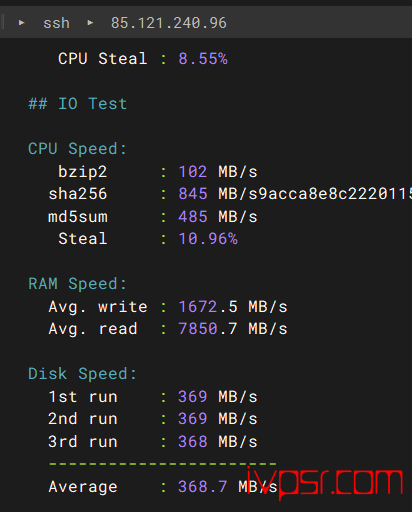Click the RAM Speed: heading

click(78, 284)
